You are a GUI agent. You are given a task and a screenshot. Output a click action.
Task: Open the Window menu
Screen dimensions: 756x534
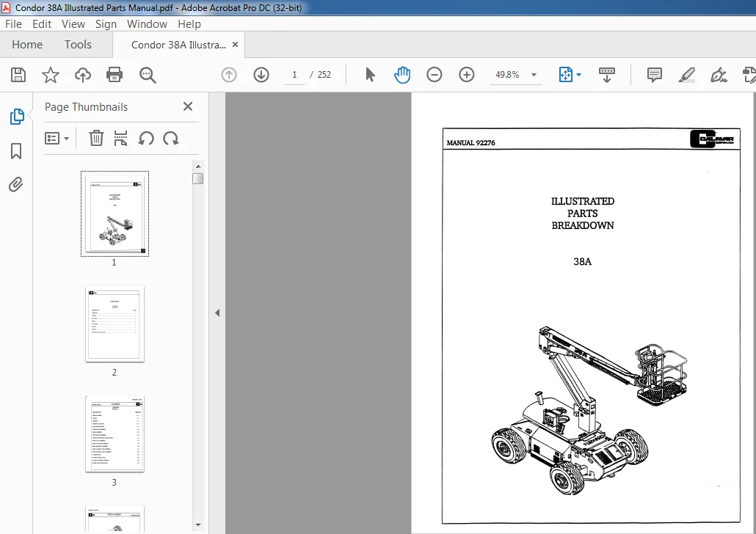pos(147,24)
